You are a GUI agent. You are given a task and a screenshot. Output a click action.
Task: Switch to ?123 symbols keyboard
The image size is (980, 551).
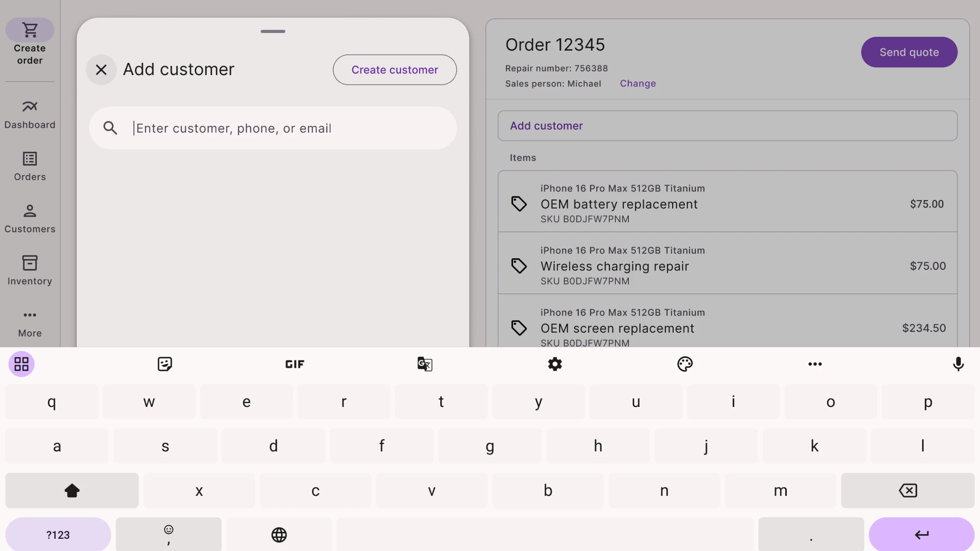tap(58, 535)
